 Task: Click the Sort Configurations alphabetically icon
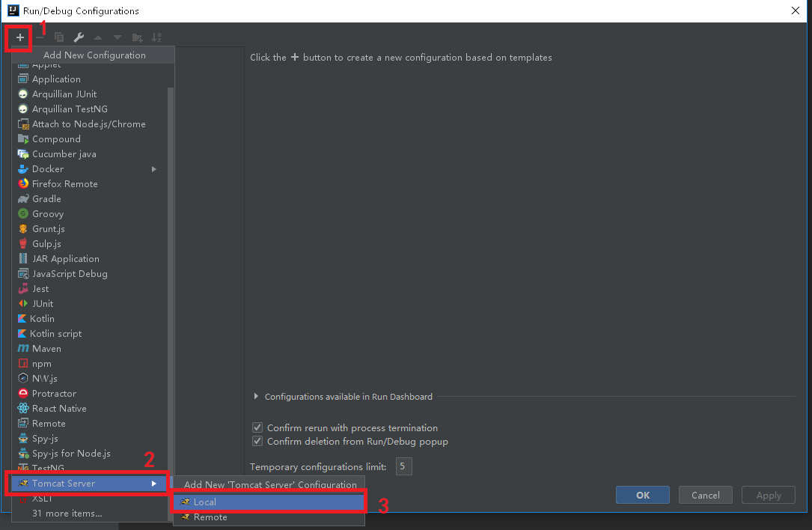click(156, 37)
